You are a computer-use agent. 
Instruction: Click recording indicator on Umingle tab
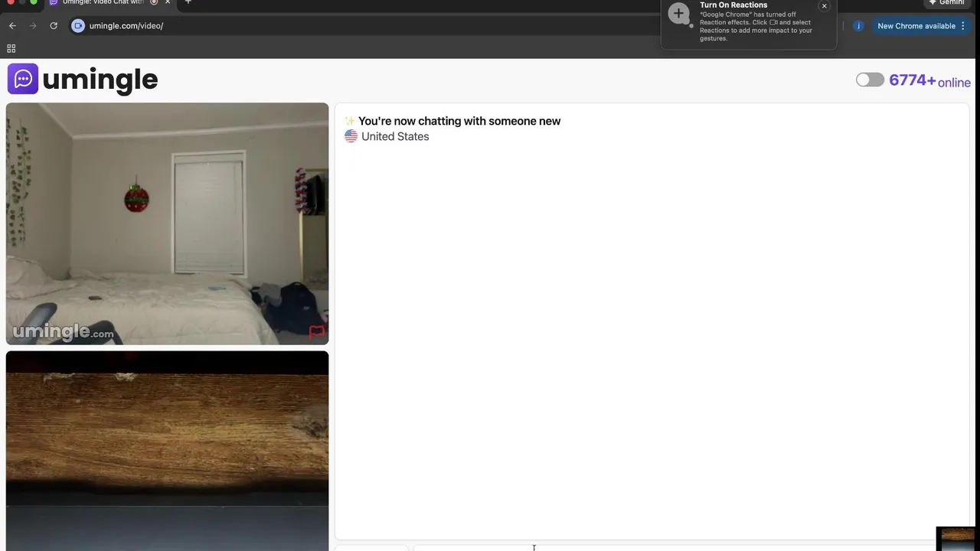pyautogui.click(x=154, y=2)
